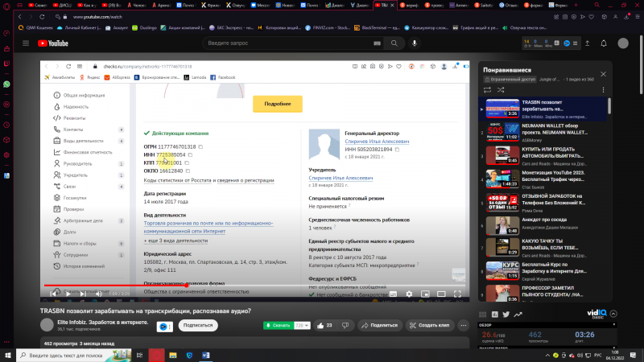Reload the page with browser refresh icon

42,17
